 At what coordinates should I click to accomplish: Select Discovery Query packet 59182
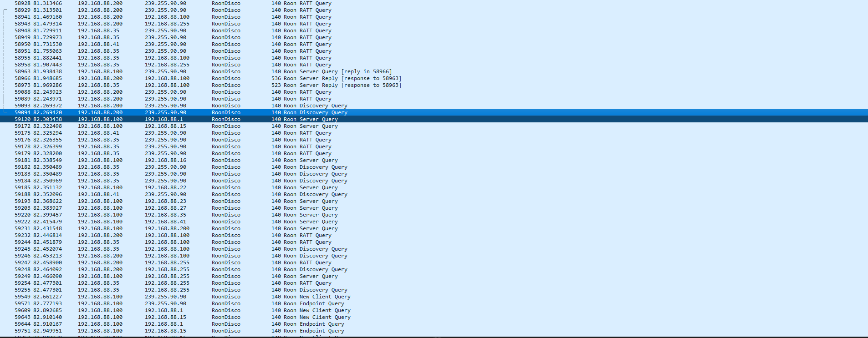point(434,167)
